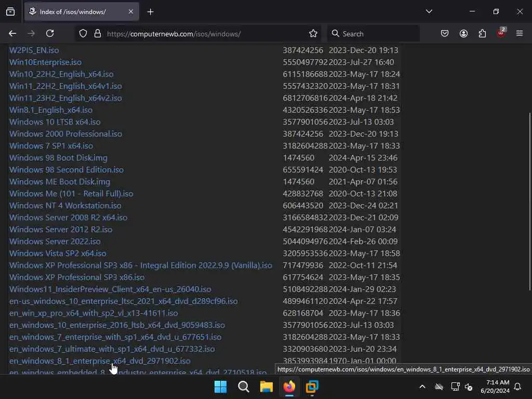Download W2PIS_EN.iso
532x399 pixels.
34,50
